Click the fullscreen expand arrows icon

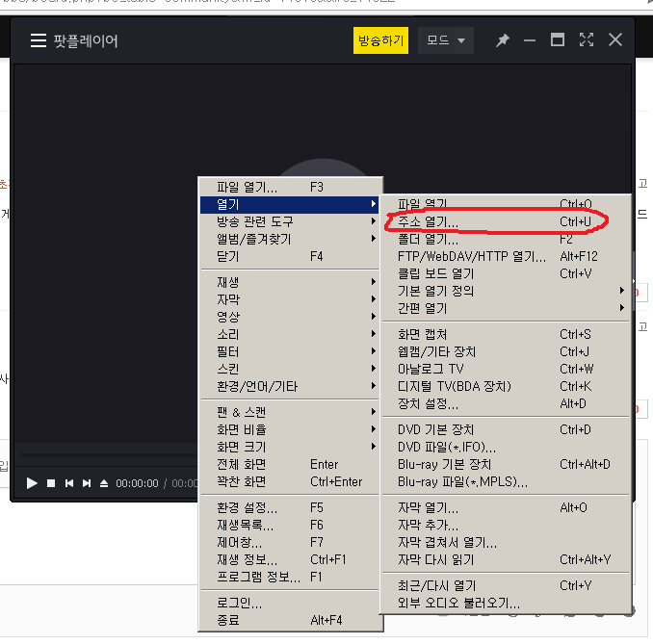587,40
